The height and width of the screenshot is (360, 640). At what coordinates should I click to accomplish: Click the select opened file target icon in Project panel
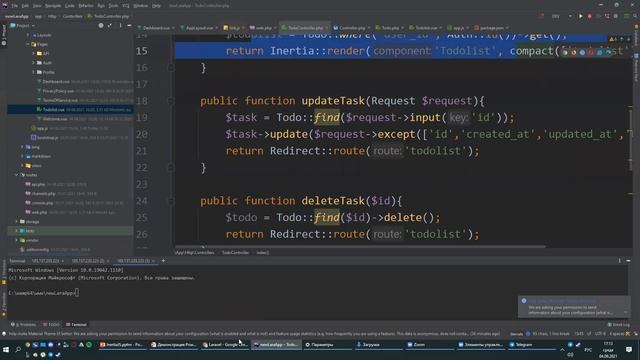click(x=101, y=25)
